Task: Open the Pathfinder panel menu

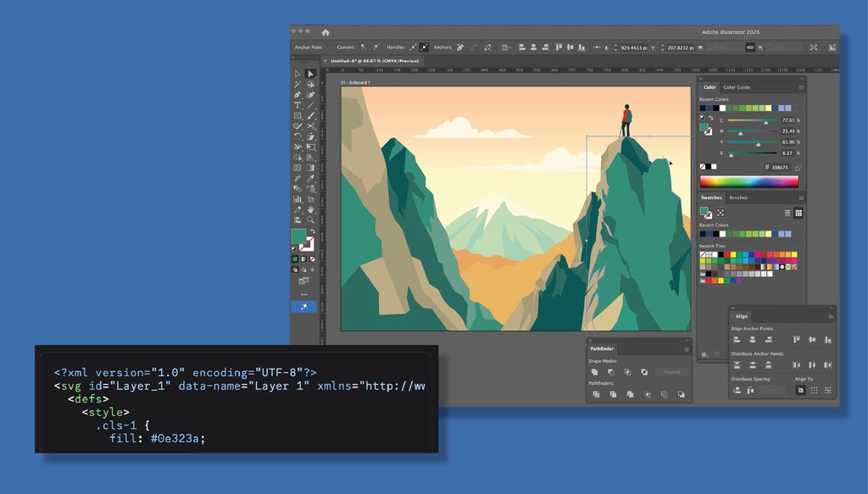Action: (x=687, y=349)
